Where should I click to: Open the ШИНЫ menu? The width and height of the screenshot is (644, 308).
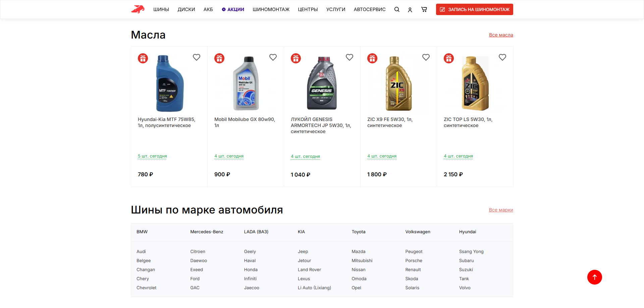(161, 9)
